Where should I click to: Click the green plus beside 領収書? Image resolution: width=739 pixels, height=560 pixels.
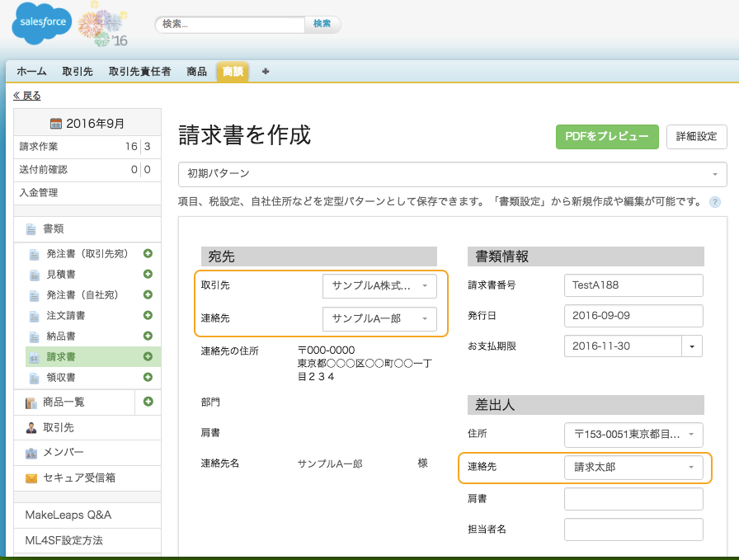pyautogui.click(x=148, y=377)
